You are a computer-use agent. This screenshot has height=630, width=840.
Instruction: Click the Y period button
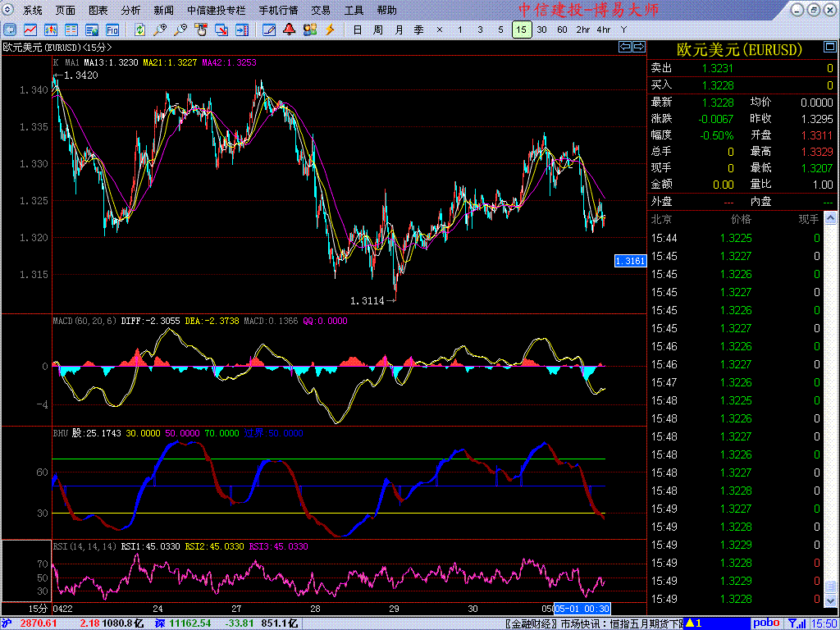623,30
